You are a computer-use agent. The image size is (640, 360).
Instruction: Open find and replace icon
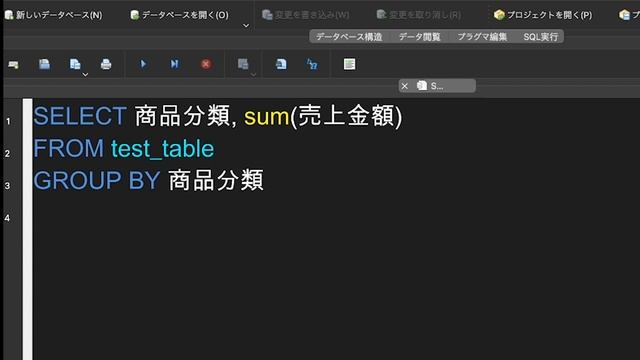click(312, 64)
